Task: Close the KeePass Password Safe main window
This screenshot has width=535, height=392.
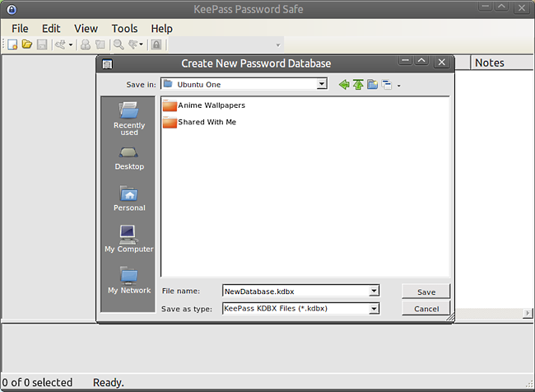Action: click(x=522, y=7)
